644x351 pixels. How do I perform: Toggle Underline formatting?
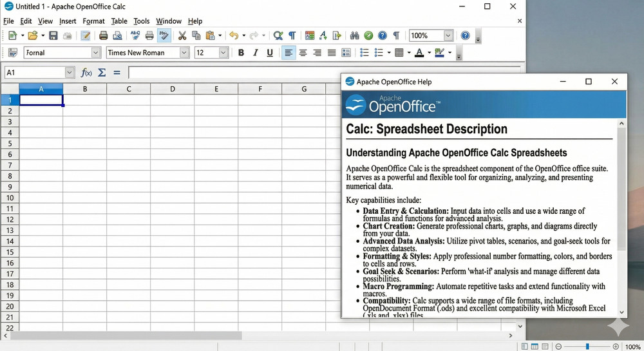tap(270, 53)
